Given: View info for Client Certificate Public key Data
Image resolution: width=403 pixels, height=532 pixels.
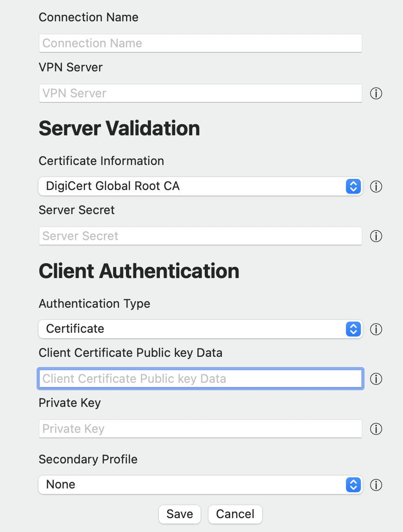Looking at the screenshot, I should pyautogui.click(x=376, y=379).
